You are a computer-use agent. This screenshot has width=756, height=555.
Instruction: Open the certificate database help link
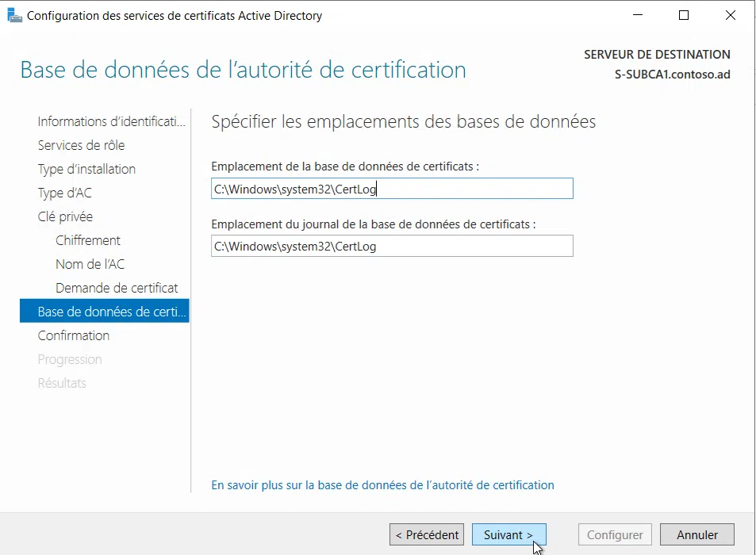(x=382, y=484)
